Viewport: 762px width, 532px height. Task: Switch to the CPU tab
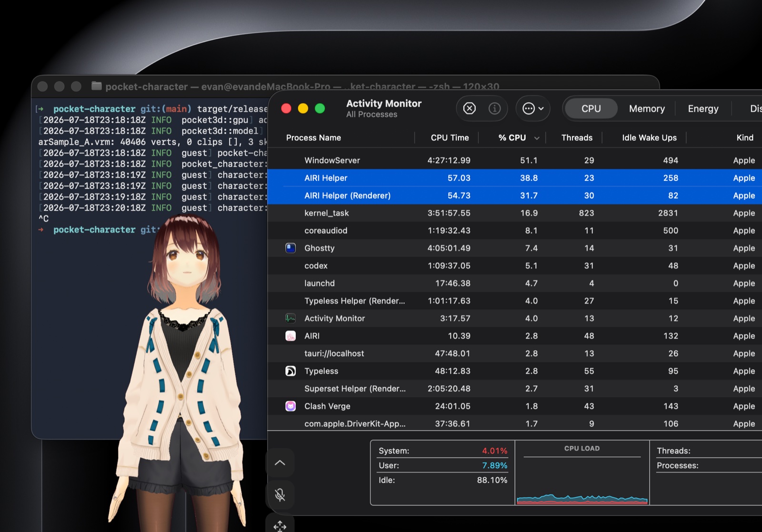coord(591,109)
